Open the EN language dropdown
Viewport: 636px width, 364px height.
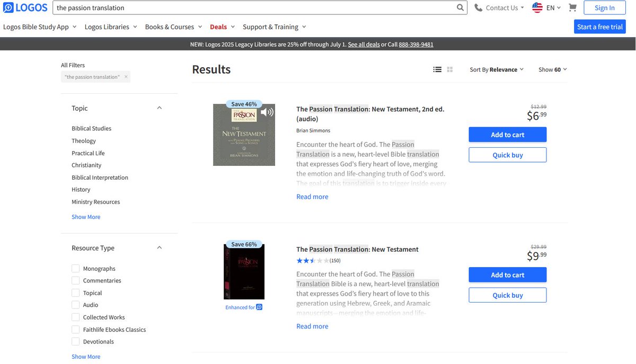click(x=554, y=7)
